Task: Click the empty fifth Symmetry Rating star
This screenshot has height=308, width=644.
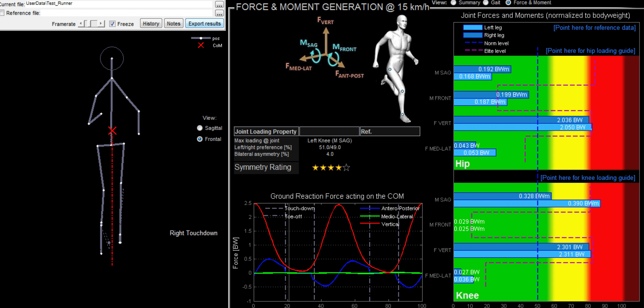Action: pos(346,168)
